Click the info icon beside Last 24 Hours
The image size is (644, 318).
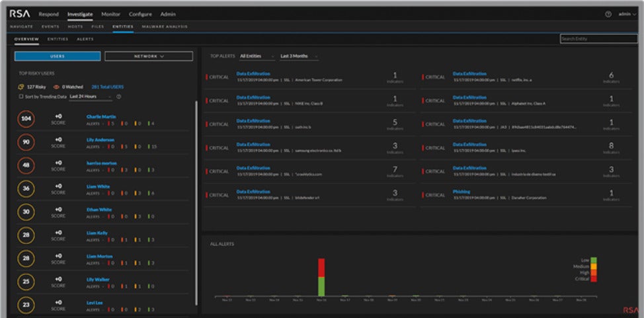pyautogui.click(x=119, y=97)
